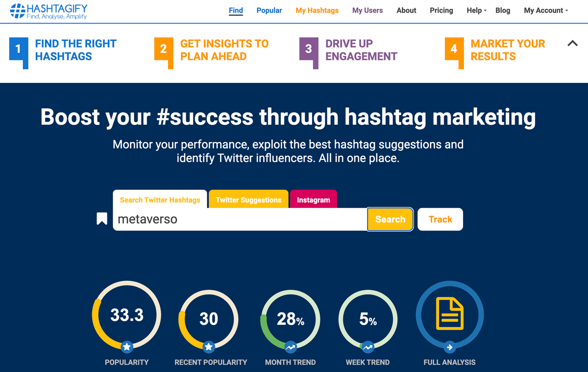
Task: Click the trend chart icon on Week Trend
Action: [367, 347]
